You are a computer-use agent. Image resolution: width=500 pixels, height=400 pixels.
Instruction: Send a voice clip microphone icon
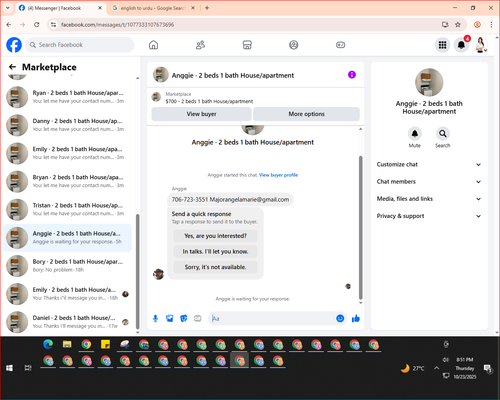(155, 319)
